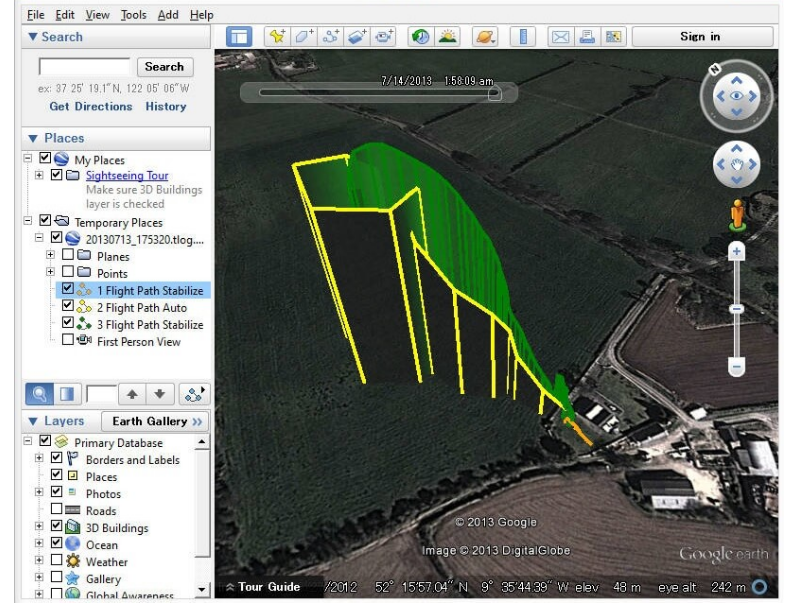The image size is (799, 611).
Task: Uncheck the Sightseeing Tour checkbox
Action: click(57, 175)
